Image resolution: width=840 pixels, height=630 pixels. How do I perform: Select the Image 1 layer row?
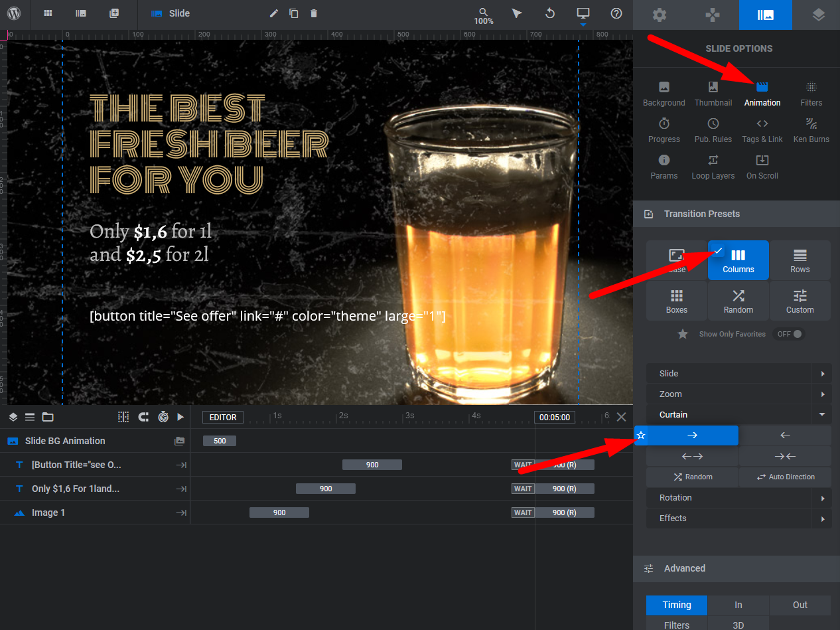point(95,512)
